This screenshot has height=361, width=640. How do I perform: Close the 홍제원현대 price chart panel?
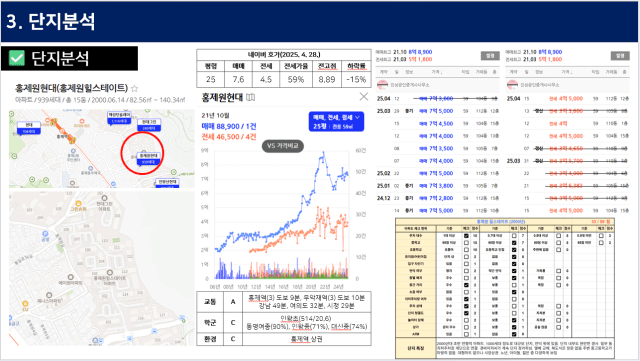tap(363, 96)
